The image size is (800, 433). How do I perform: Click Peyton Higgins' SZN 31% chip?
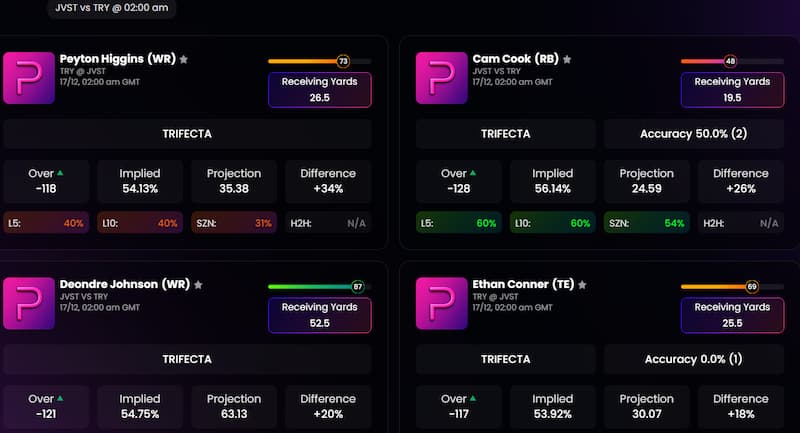point(233,223)
